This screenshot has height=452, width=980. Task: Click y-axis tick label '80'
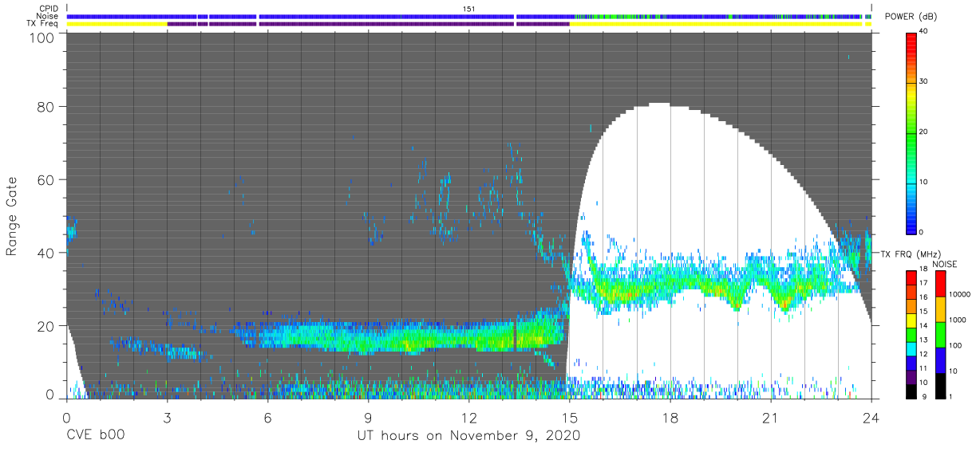pos(47,106)
